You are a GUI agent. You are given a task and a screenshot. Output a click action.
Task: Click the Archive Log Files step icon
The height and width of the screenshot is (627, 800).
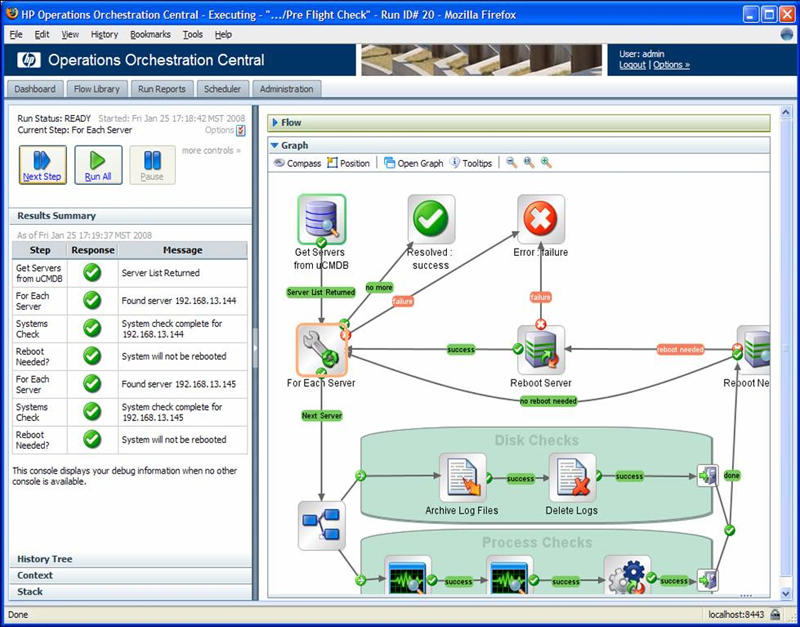pos(463,478)
